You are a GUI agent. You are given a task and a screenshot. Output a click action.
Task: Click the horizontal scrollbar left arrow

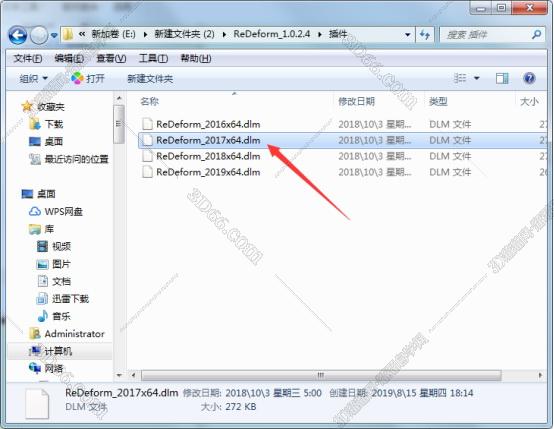(133, 375)
